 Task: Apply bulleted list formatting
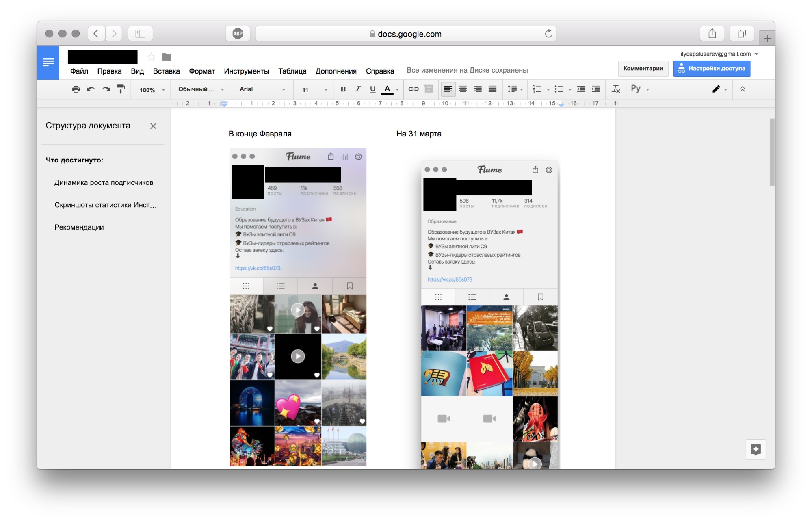pyautogui.click(x=559, y=89)
